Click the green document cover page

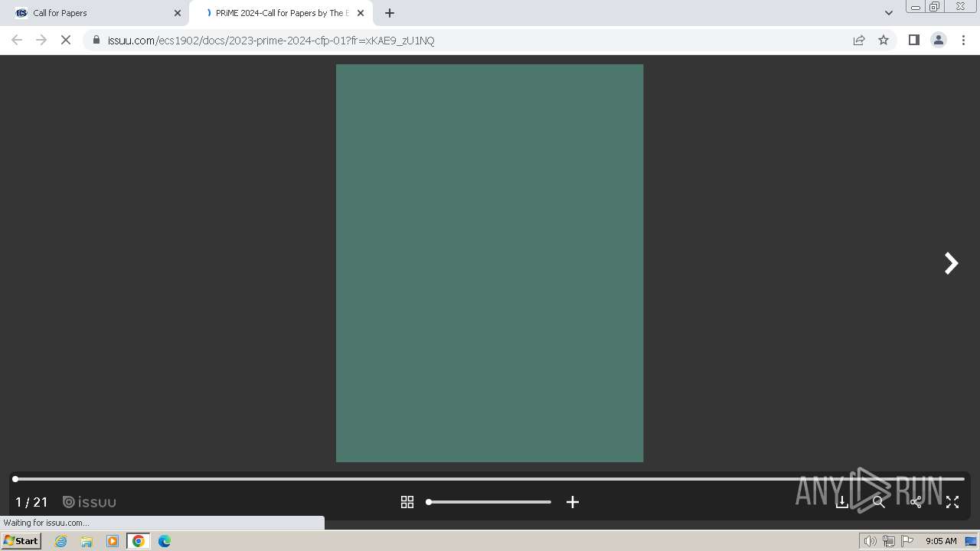[490, 263]
